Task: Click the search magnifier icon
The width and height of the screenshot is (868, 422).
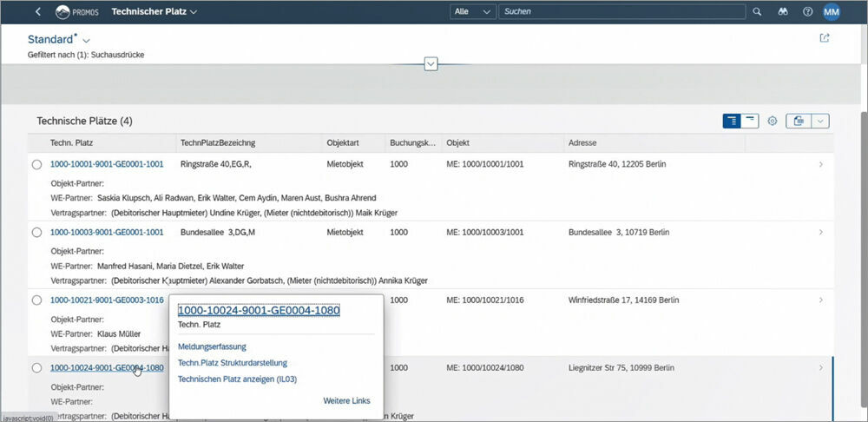Action: tap(757, 12)
